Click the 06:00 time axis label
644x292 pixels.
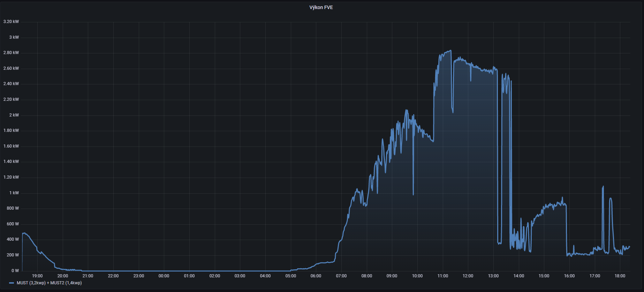pyautogui.click(x=316, y=276)
